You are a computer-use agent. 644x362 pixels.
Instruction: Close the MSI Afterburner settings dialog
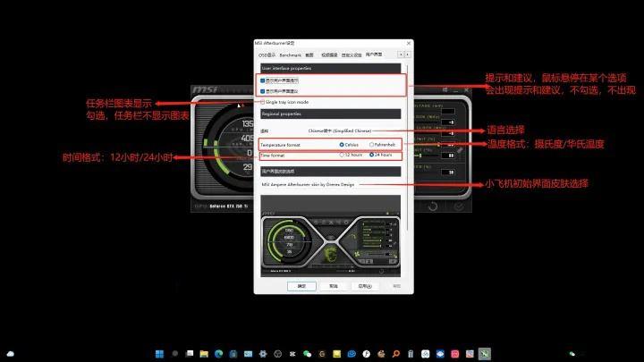(408, 43)
